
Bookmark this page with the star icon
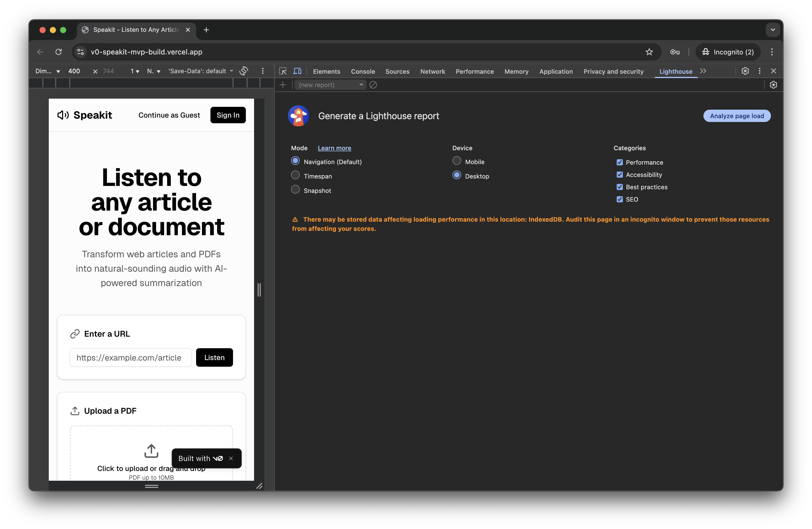pos(649,52)
